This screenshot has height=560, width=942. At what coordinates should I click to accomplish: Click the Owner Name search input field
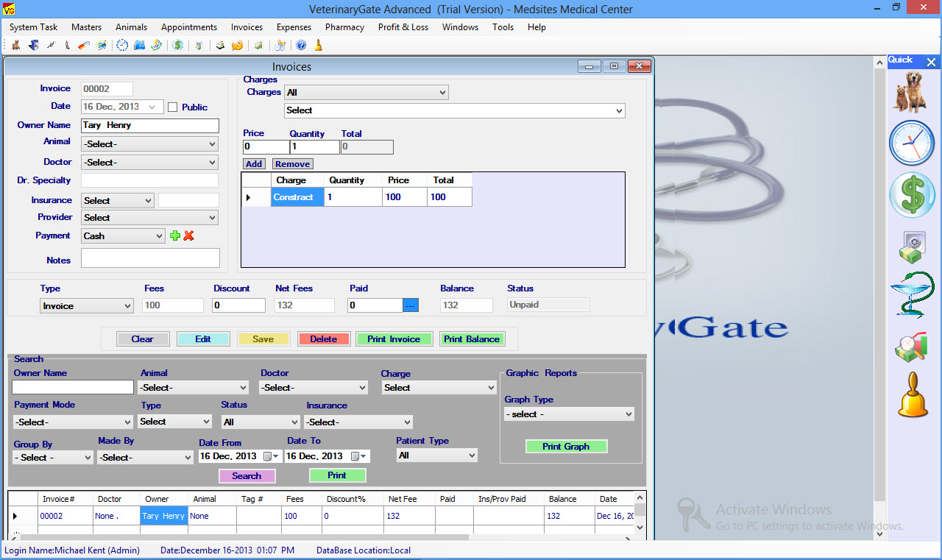(73, 387)
